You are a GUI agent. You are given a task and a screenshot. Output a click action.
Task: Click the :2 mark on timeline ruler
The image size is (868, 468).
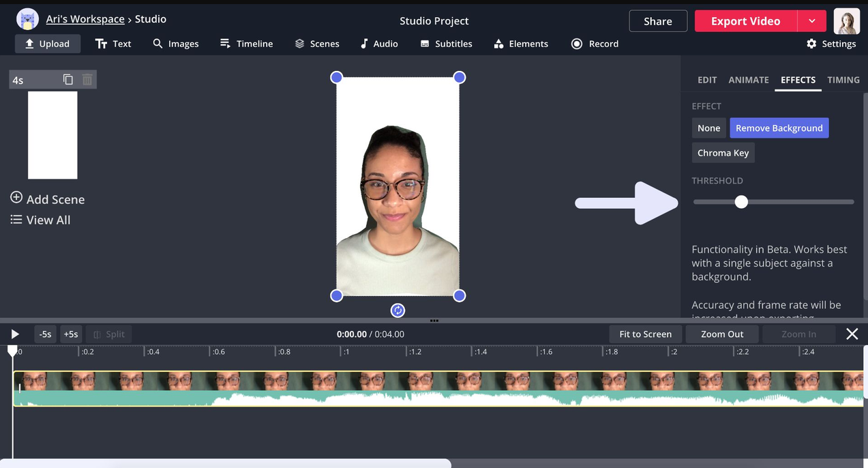674,352
